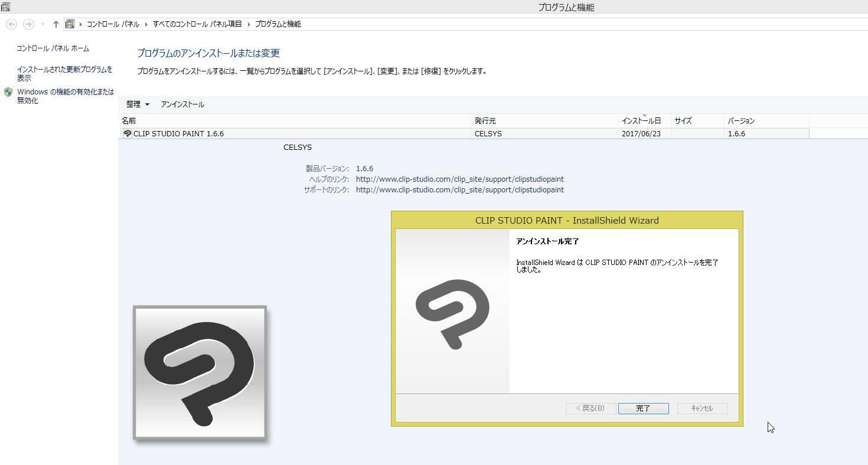Click the large CLIP STUDIO PAINT icon in the details pane
Viewport: 868px width, 465px height.
[x=200, y=372]
